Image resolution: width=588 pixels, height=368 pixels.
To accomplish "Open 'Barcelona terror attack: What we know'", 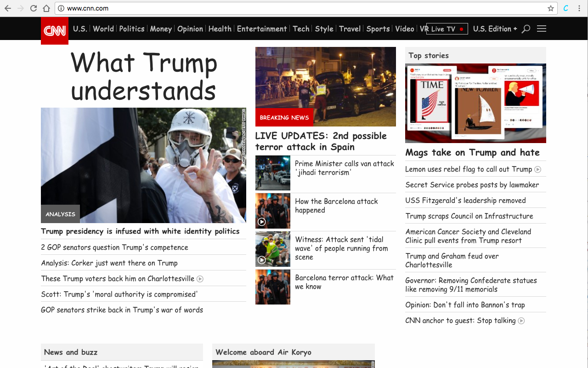I will (x=344, y=282).
